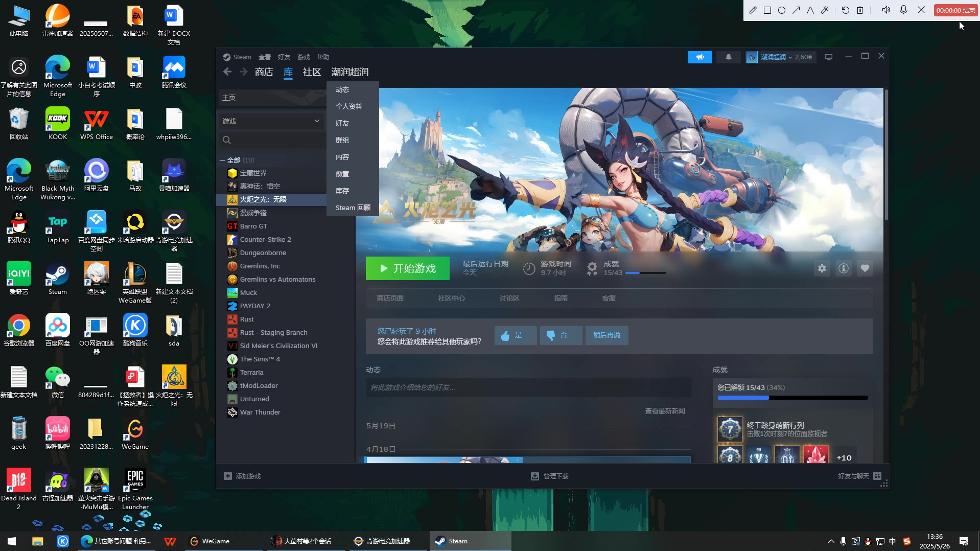Viewport: 980px width, 551px height.
Task: Click the Steam announcements megaphone button
Action: pos(699,57)
